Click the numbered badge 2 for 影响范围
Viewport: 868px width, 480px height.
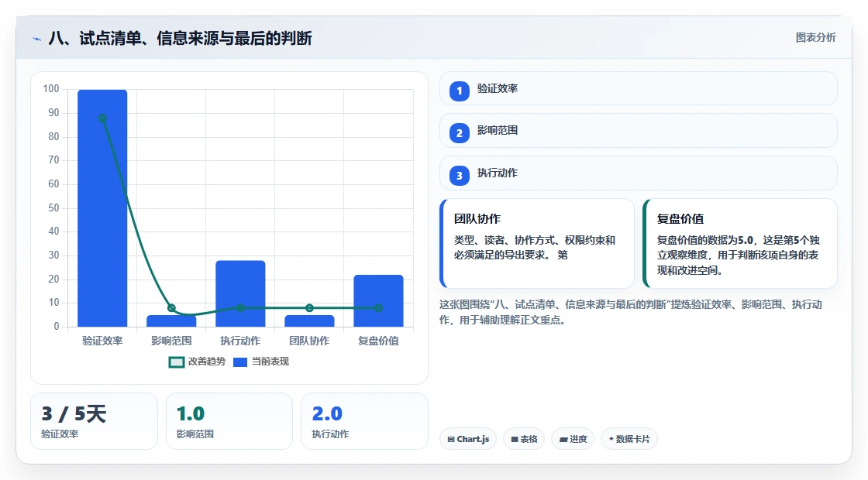click(x=459, y=132)
